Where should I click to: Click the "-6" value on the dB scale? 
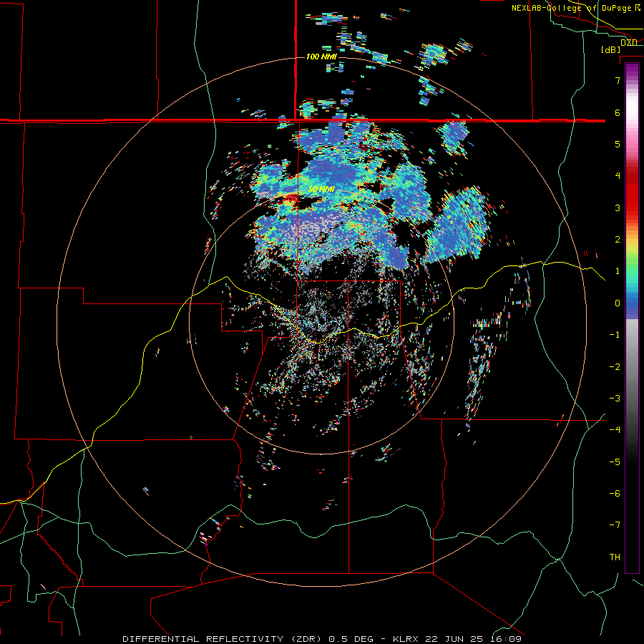click(615, 494)
